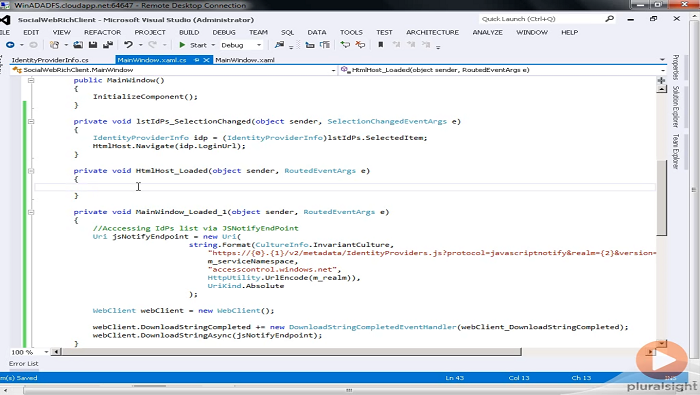Save the current file with the floppy disk icon
The height and width of the screenshot is (395, 700).
pyautogui.click(x=93, y=45)
